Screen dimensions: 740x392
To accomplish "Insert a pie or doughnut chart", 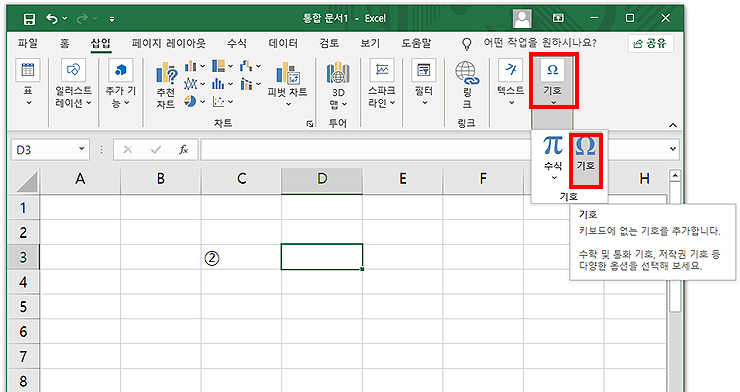I will (x=194, y=101).
